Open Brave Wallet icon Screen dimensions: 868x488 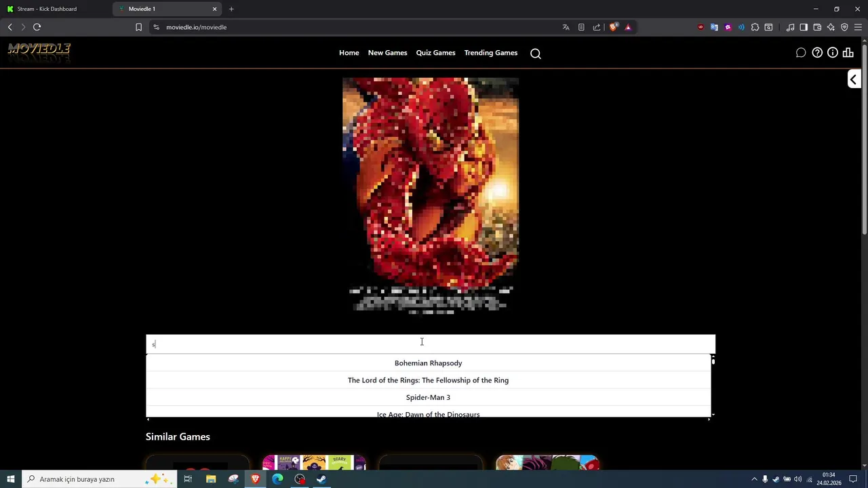click(817, 27)
